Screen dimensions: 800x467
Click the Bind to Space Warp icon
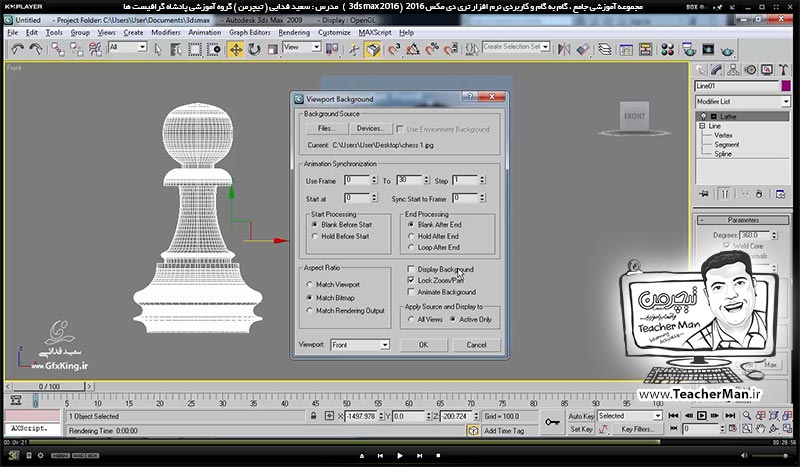pyautogui.click(x=95, y=49)
